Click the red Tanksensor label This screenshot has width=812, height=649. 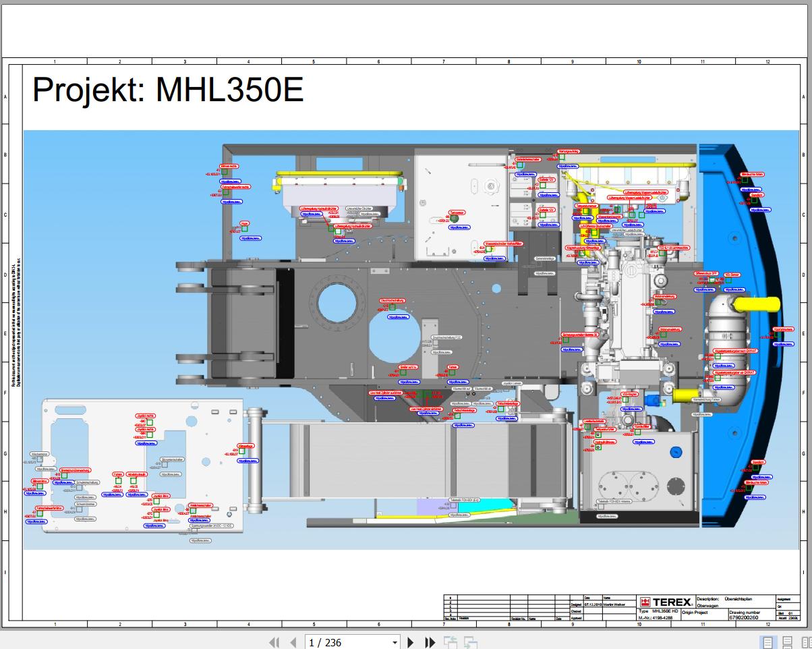(458, 212)
